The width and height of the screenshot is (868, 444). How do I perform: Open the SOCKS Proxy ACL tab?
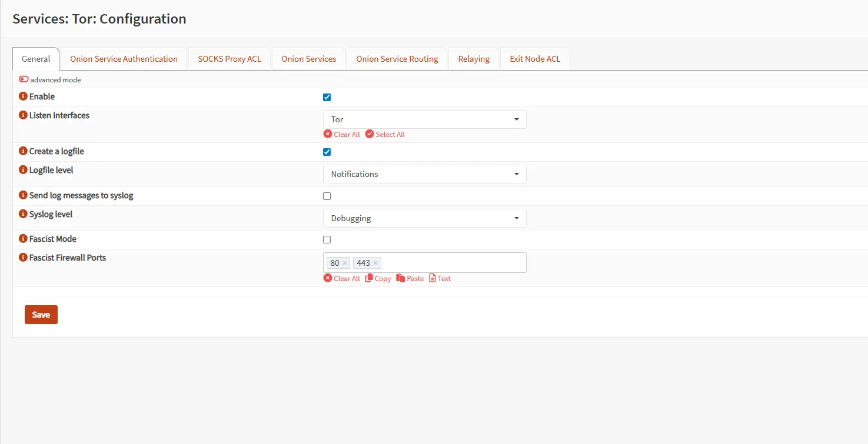tap(230, 59)
